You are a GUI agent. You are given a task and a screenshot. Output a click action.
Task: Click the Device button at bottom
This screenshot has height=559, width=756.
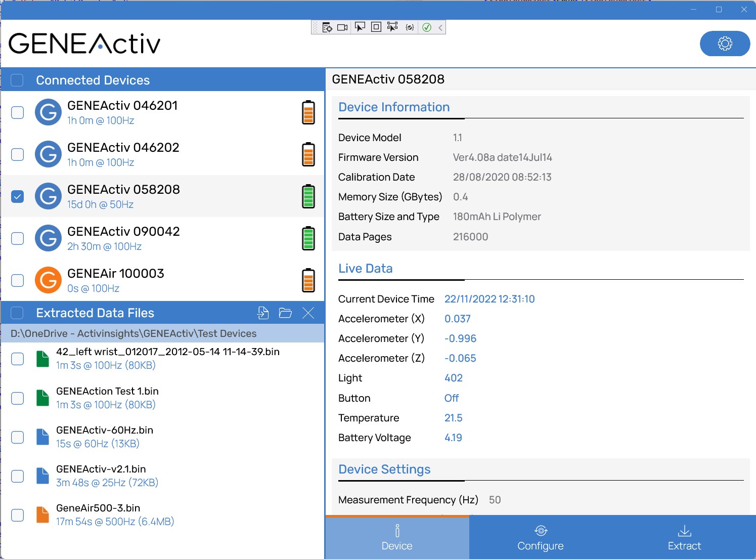(397, 537)
